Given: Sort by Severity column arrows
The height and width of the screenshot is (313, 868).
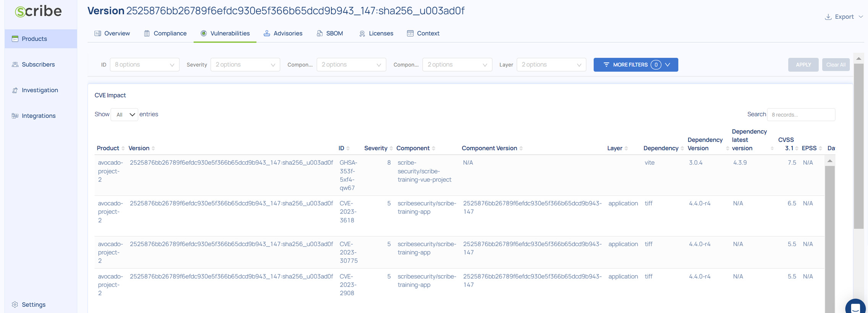Looking at the screenshot, I should click(x=391, y=148).
